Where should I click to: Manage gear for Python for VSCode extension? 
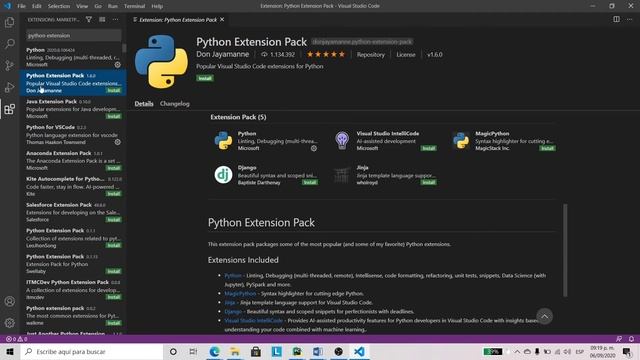click(118, 142)
